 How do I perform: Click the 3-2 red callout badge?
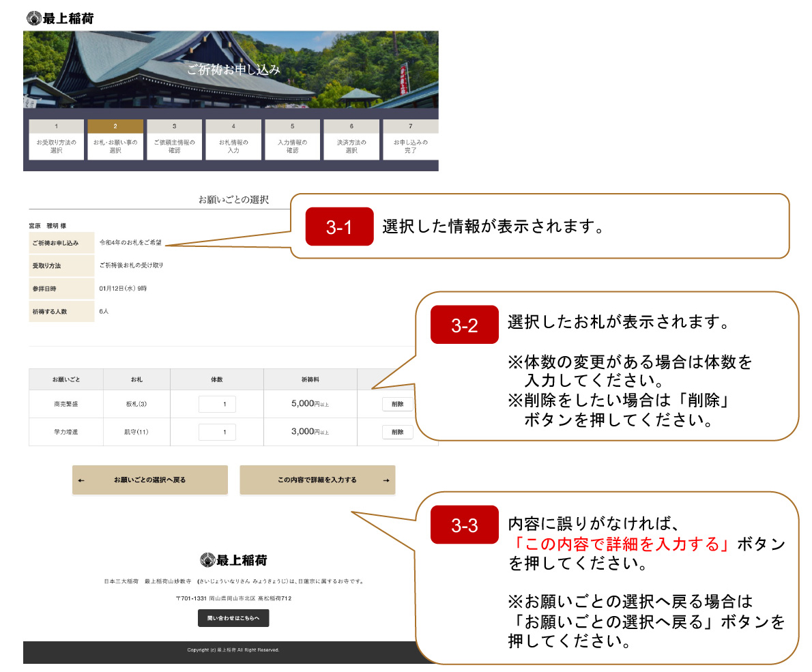coord(465,325)
